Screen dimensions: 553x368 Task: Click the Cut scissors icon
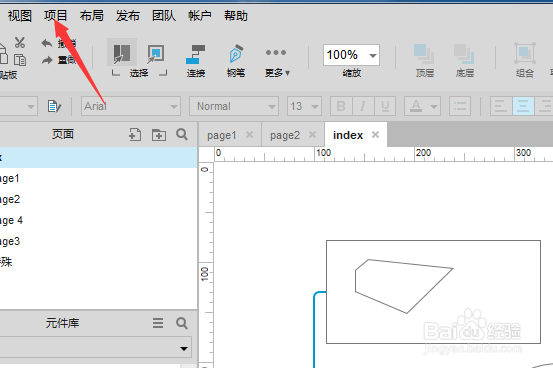pyautogui.click(x=20, y=43)
